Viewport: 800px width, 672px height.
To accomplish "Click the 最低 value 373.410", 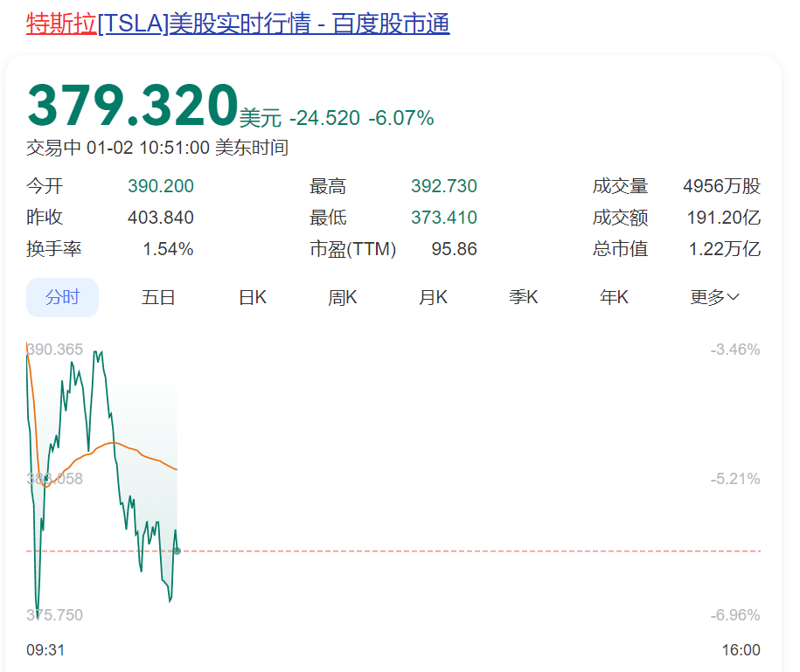I will [444, 218].
